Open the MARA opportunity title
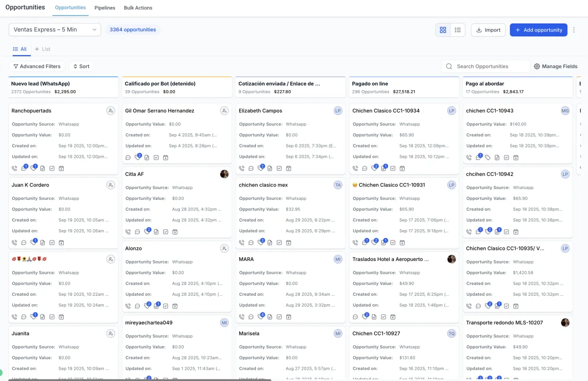 [246, 259]
